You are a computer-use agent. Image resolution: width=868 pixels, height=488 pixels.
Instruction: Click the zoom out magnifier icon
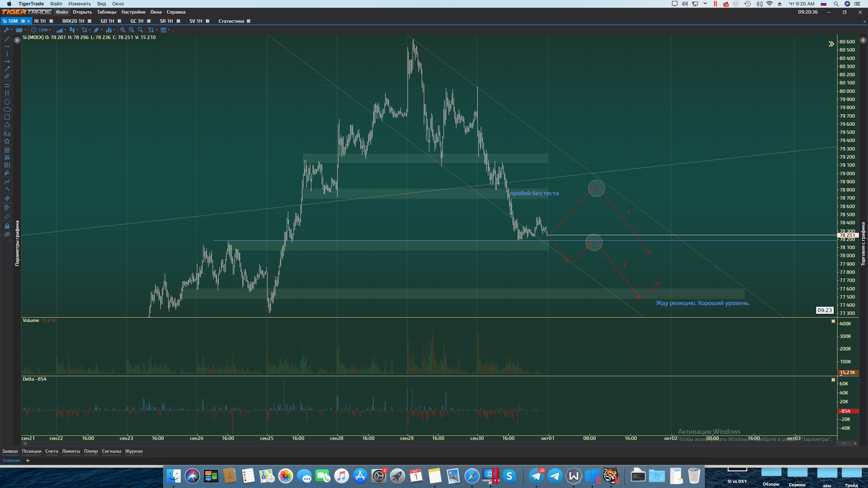132,30
